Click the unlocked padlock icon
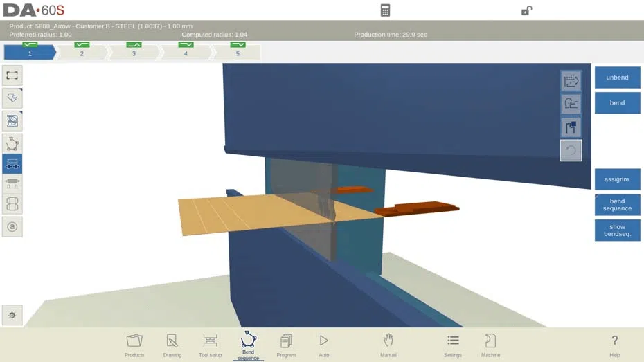 point(526,10)
